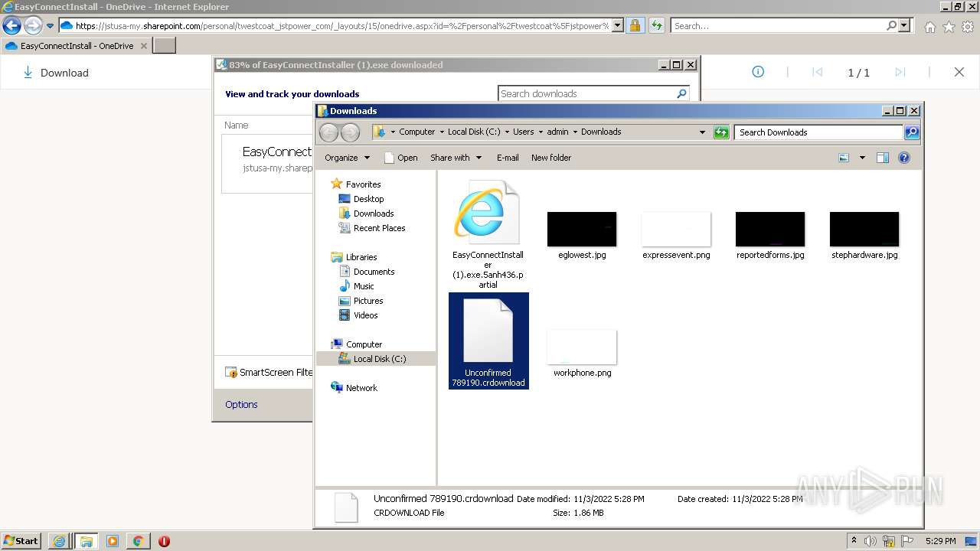
Task: Click the OneDrive info icon
Action: 758,72
